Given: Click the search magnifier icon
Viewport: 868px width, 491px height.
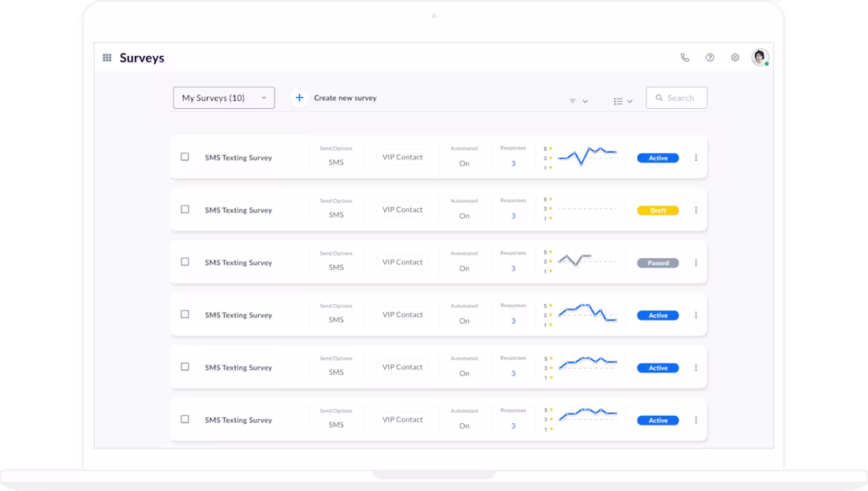Looking at the screenshot, I should (660, 97).
